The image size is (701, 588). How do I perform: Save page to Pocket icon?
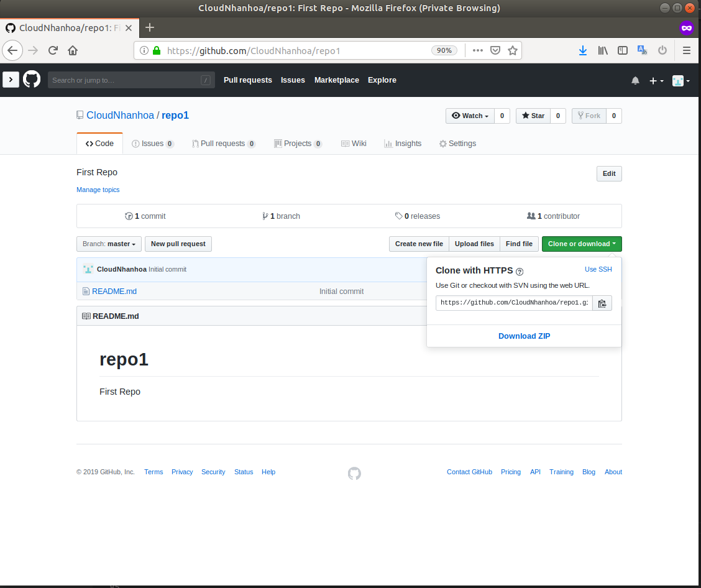495,50
